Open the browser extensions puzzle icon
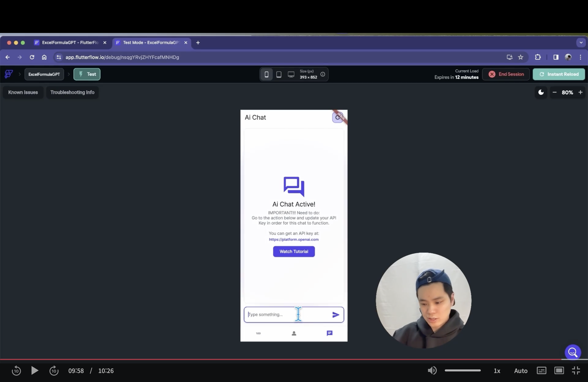The height and width of the screenshot is (382, 588). pyautogui.click(x=538, y=57)
